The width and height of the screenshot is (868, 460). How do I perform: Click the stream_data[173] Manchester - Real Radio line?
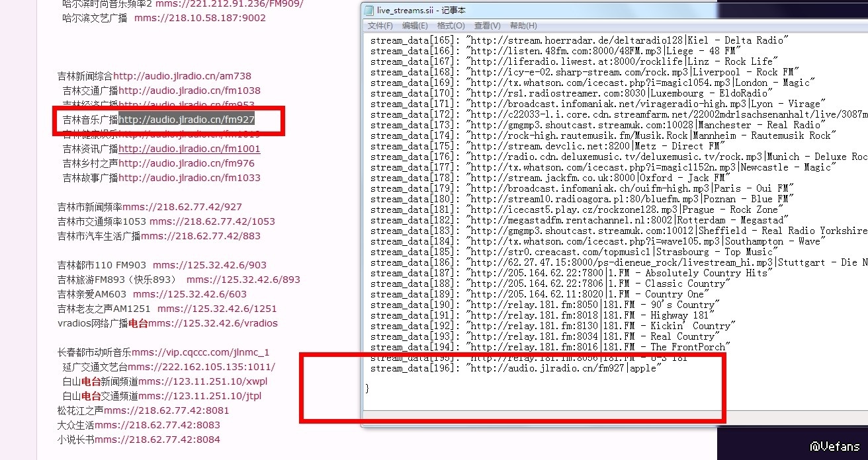tap(599, 125)
